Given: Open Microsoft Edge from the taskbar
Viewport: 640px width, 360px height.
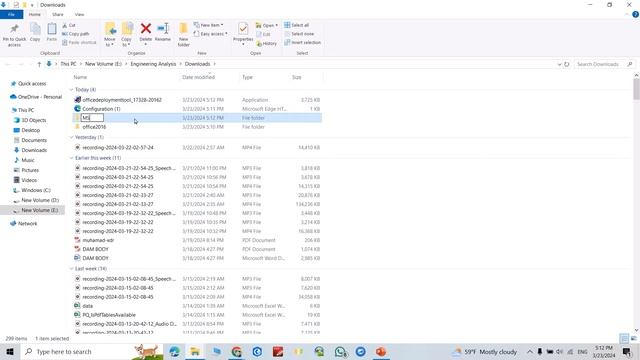Looking at the screenshot, I should [175, 351].
